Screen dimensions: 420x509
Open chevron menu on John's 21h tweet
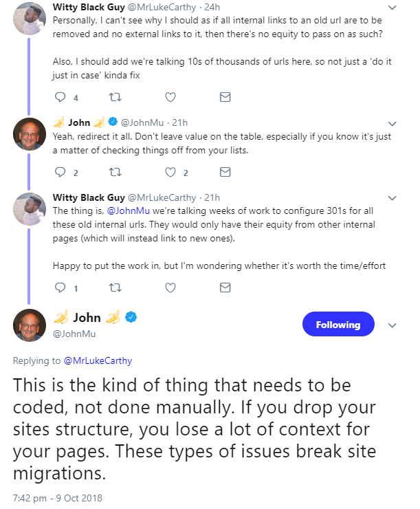pyautogui.click(x=392, y=124)
